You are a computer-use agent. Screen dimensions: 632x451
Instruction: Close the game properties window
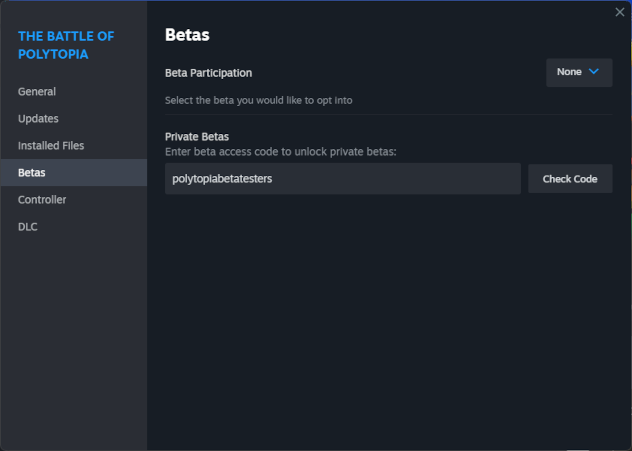click(x=620, y=12)
